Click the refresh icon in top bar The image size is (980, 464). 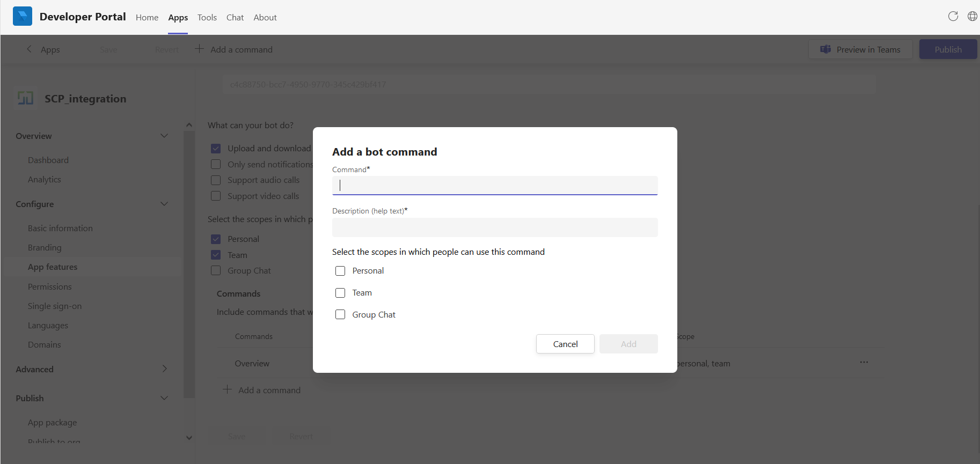pyautogui.click(x=953, y=16)
